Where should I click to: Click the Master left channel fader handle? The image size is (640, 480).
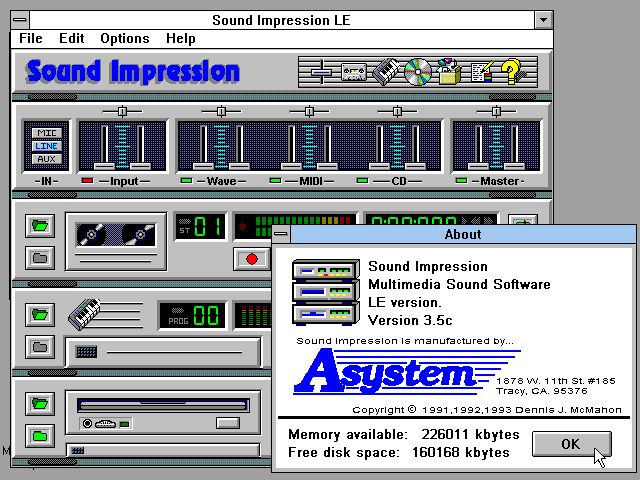point(478,166)
